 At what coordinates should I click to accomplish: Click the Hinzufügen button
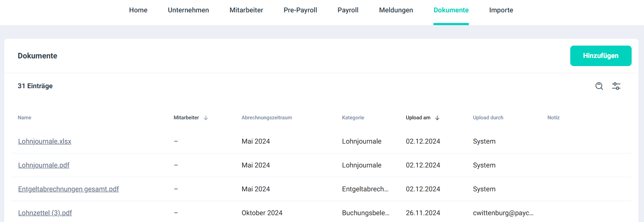tap(601, 56)
